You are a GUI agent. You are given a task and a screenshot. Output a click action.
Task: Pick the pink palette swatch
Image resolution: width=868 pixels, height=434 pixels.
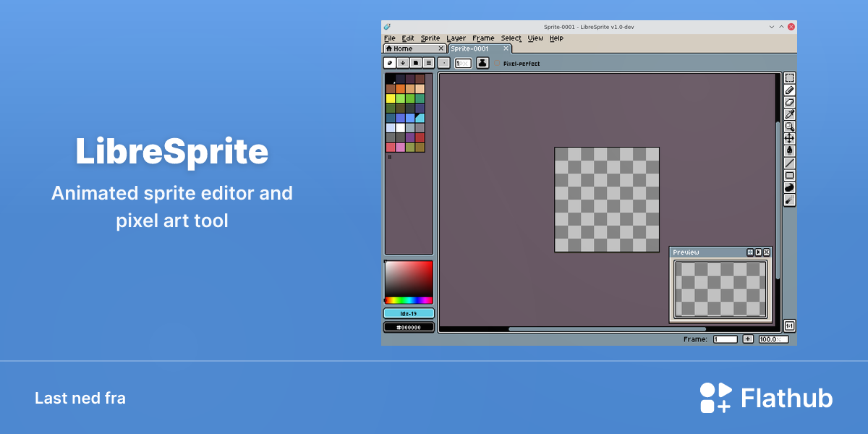400,148
